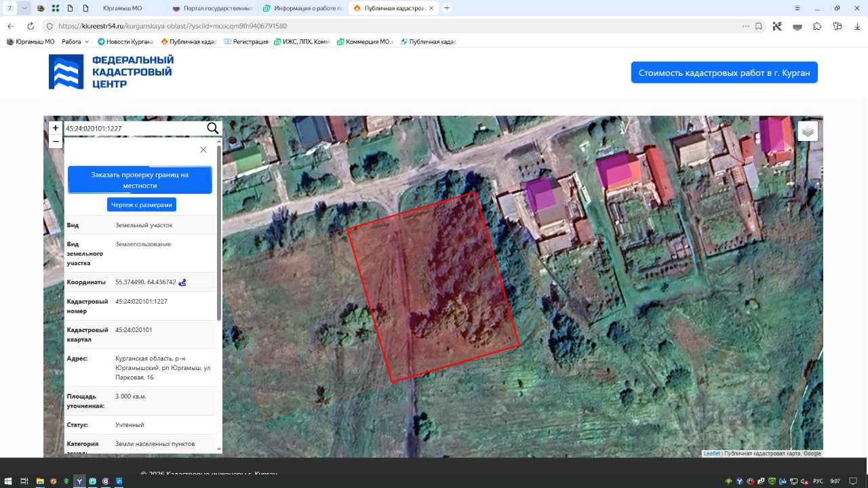
Task: Click the status value Учтенный
Action: click(130, 425)
